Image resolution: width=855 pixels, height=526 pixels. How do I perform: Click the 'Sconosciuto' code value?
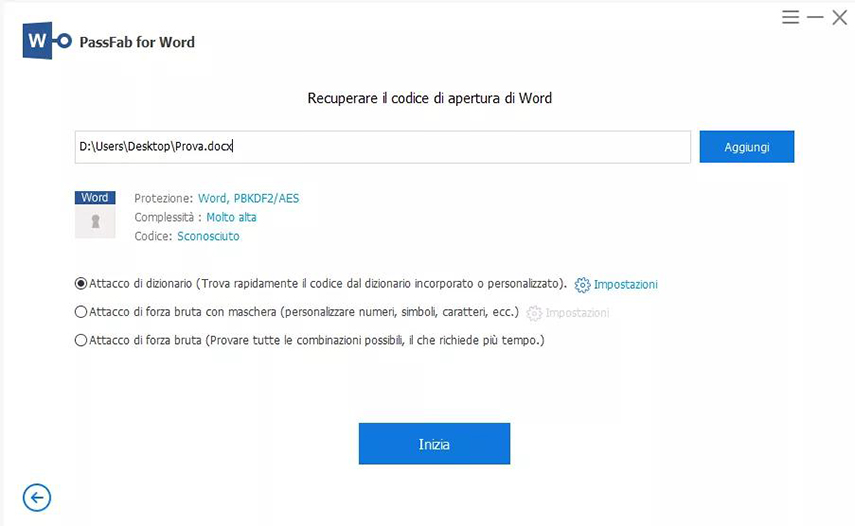[x=208, y=236]
